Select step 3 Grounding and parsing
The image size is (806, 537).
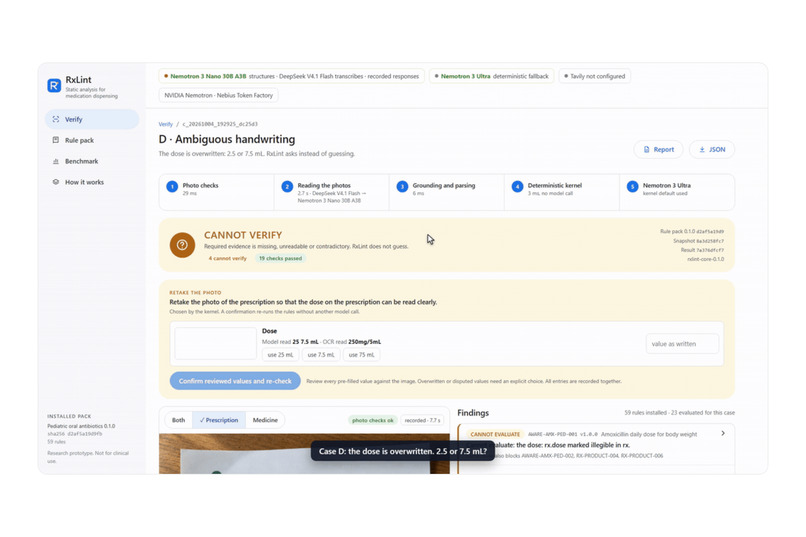point(447,192)
